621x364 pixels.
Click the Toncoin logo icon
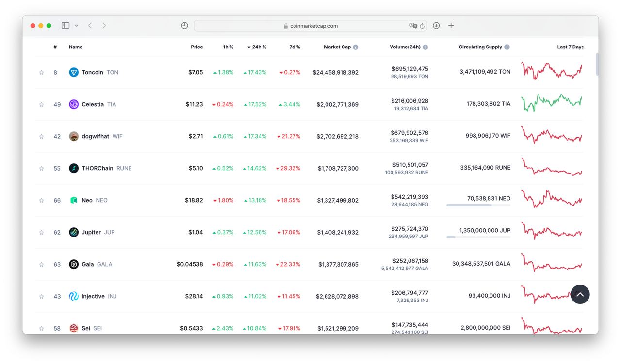(x=74, y=72)
